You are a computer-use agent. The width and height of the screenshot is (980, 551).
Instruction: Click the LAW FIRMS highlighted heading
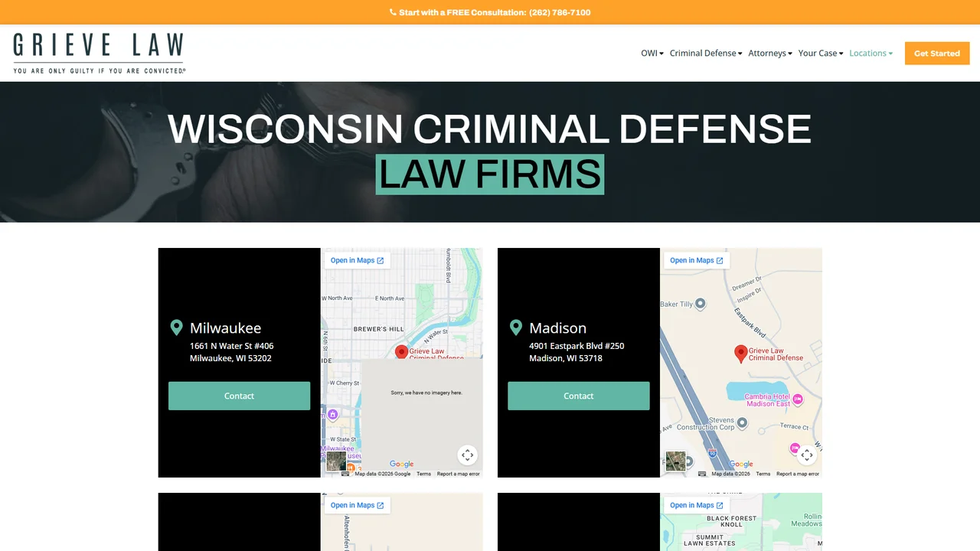(x=490, y=174)
